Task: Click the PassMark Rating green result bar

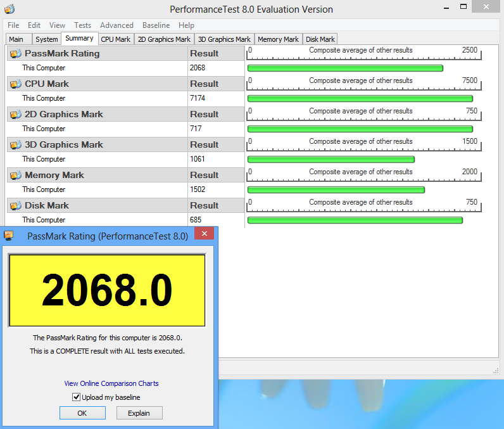Action: coord(345,68)
